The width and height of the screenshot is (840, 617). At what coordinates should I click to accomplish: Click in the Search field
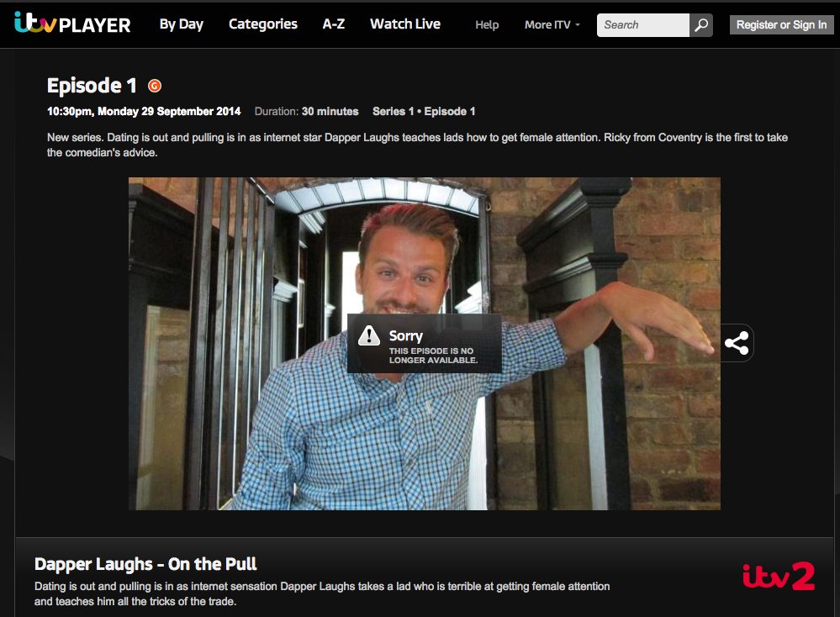point(643,24)
